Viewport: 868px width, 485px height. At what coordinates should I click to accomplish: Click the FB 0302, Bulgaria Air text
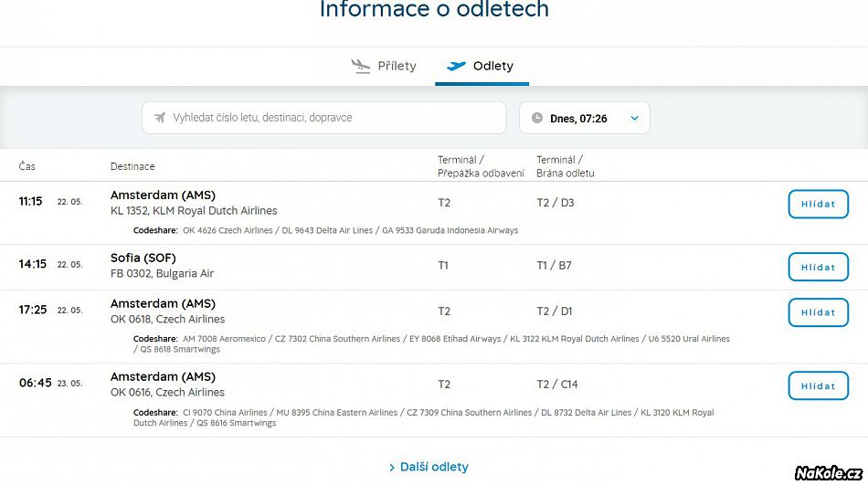tap(162, 273)
